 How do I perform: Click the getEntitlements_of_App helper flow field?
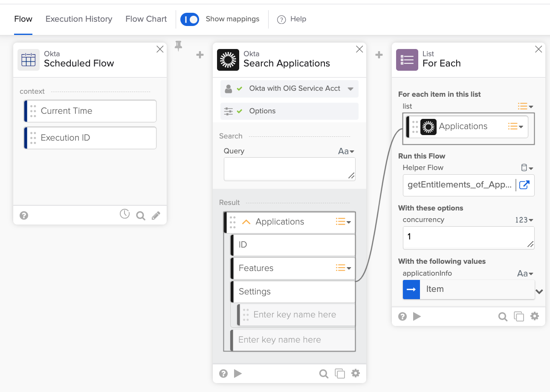click(x=460, y=185)
